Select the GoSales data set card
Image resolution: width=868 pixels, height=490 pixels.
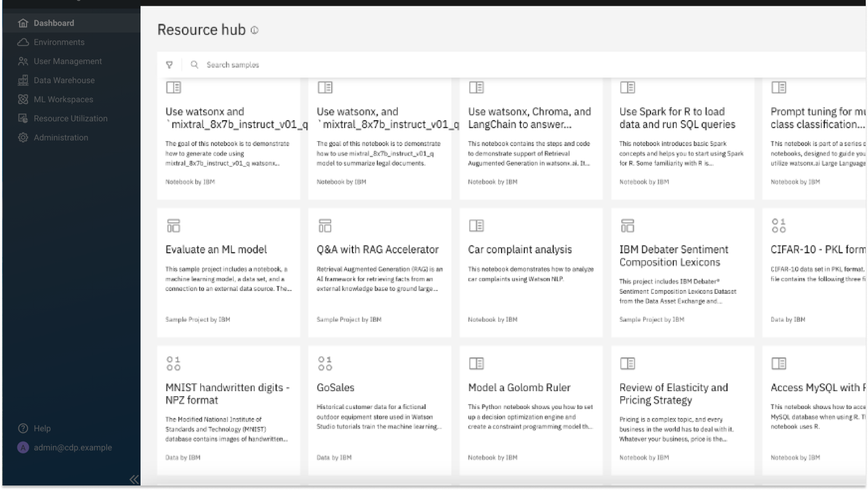tap(380, 411)
